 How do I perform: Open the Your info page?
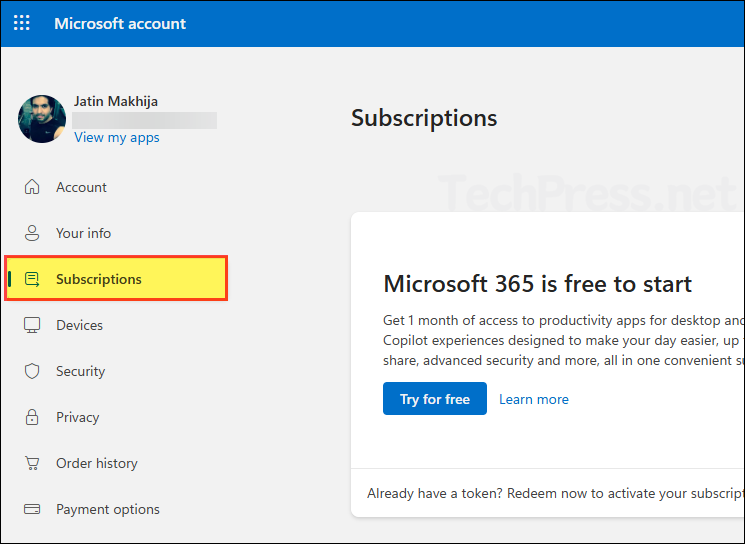point(83,233)
